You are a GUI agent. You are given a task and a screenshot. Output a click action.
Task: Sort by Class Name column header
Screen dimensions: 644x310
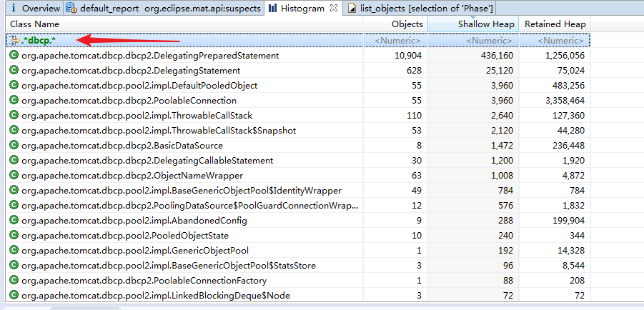[x=34, y=24]
